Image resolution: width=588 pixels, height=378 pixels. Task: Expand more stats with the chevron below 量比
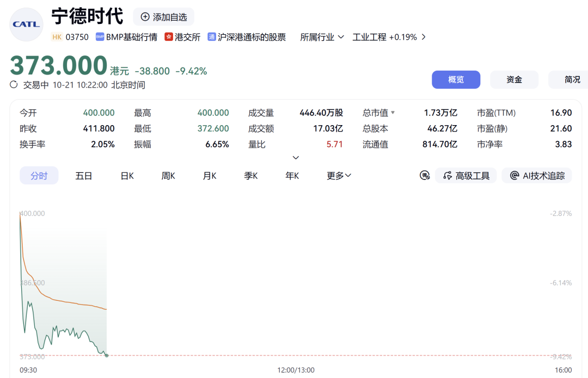tap(296, 158)
